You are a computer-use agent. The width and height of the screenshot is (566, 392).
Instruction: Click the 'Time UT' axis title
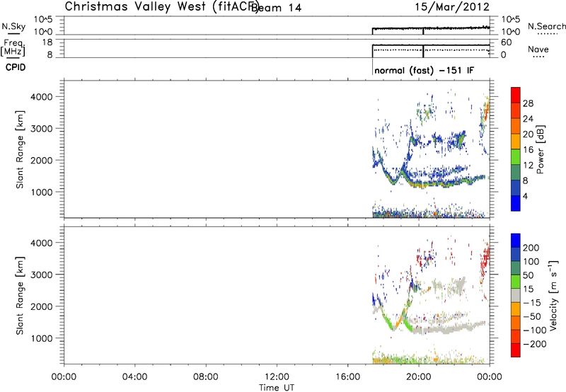277,388
